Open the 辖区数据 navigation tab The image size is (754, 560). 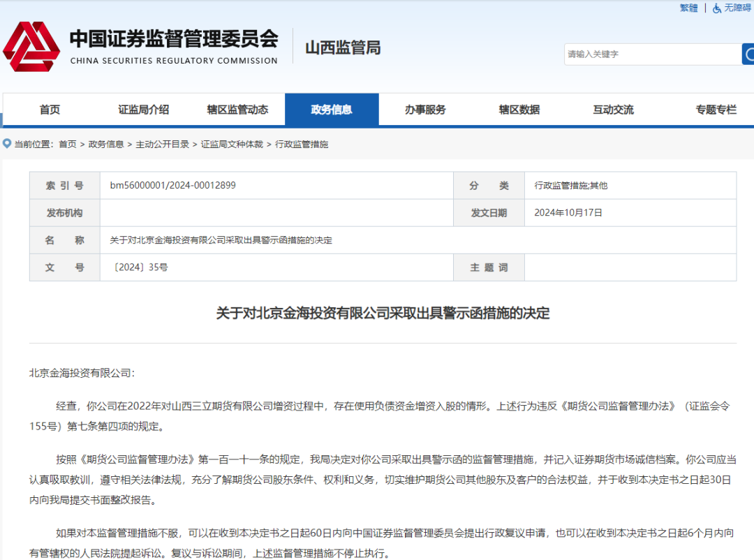(x=519, y=110)
